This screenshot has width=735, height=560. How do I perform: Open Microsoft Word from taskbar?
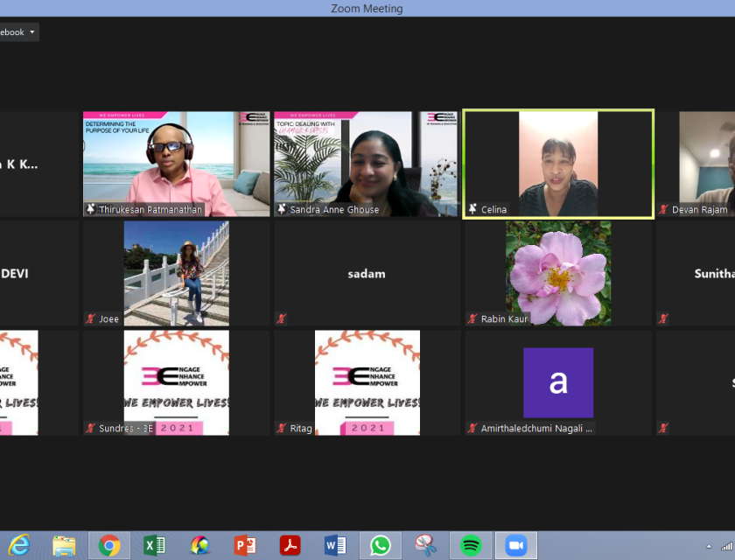tap(335, 545)
